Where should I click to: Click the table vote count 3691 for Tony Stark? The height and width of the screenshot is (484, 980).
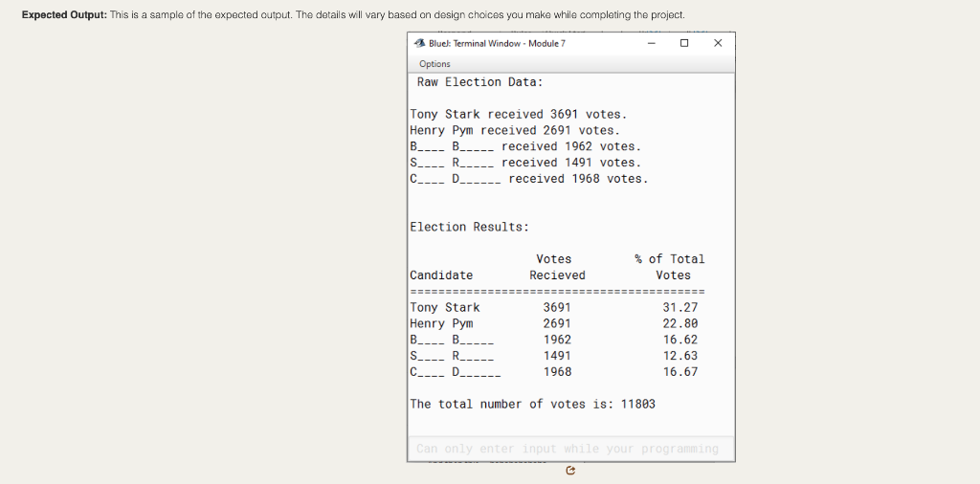pyautogui.click(x=557, y=307)
